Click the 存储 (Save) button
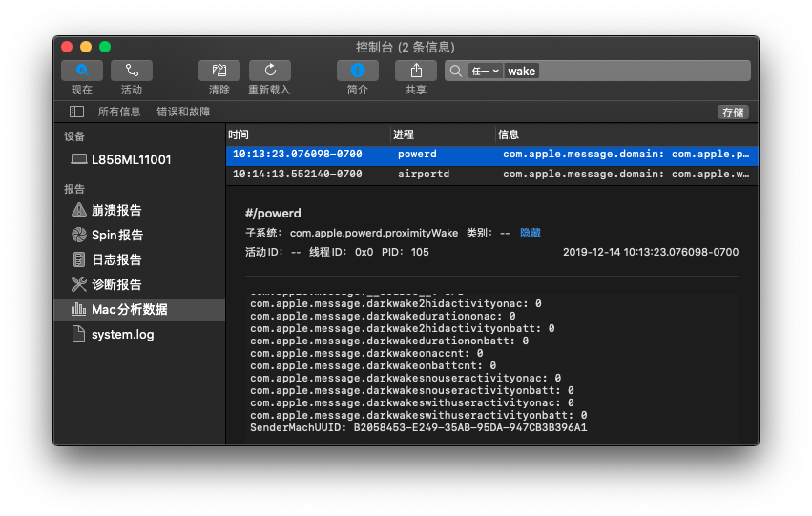Image resolution: width=812 pixels, height=516 pixels. tap(733, 113)
